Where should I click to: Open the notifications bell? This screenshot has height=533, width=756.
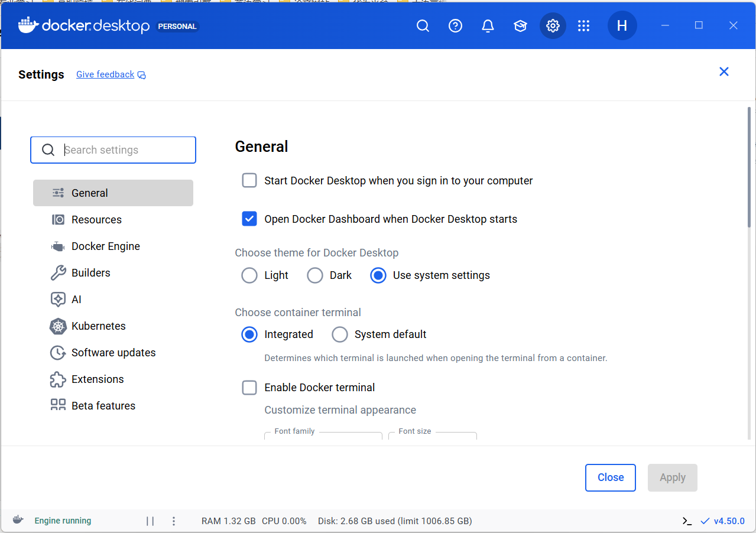click(x=488, y=26)
